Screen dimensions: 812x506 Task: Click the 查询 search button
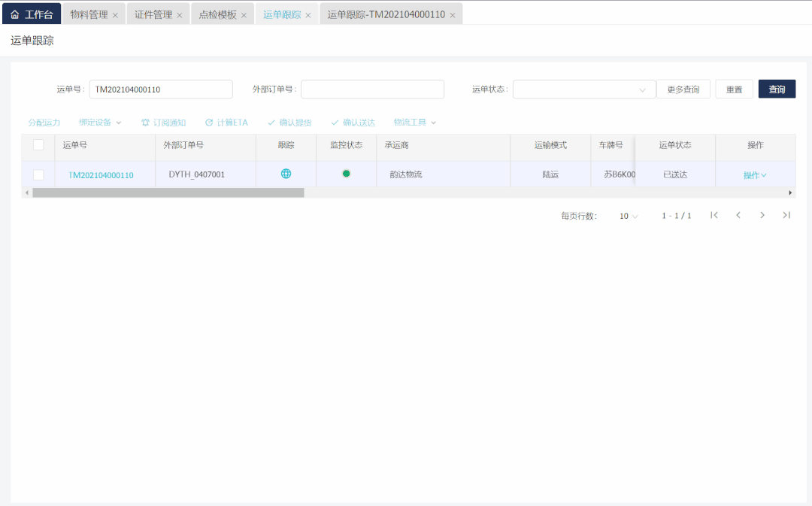coord(777,89)
